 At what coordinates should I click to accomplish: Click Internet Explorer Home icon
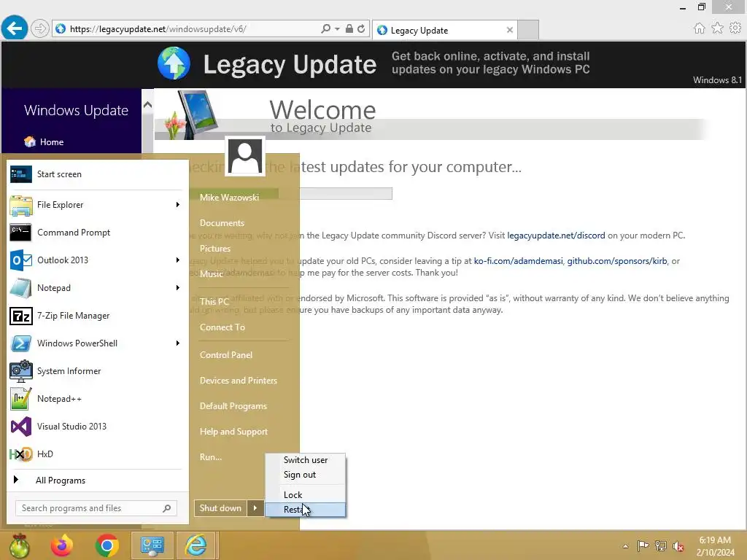[x=699, y=28]
